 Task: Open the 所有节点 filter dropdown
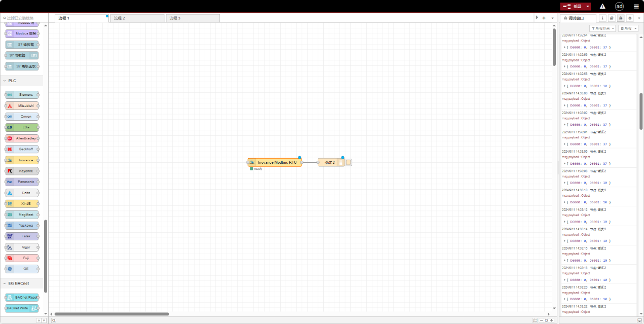tap(602, 28)
